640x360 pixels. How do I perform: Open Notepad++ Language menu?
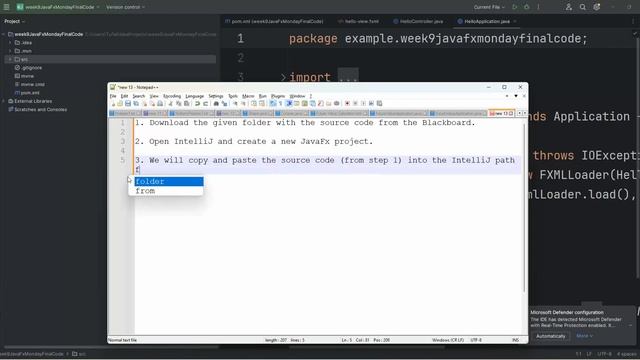pyautogui.click(x=194, y=96)
